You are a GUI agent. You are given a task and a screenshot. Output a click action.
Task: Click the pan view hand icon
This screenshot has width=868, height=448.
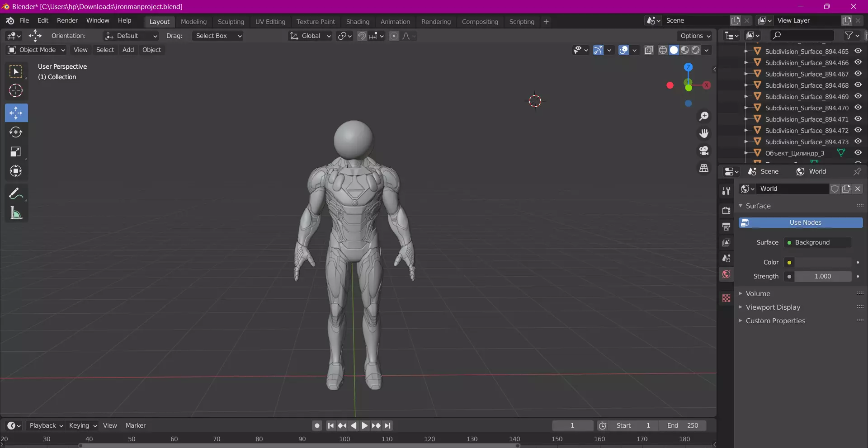[704, 133]
